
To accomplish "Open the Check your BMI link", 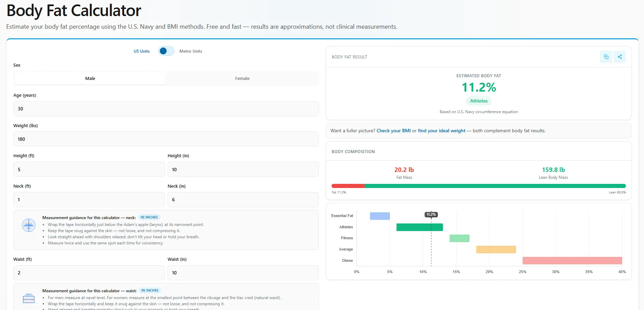I will [394, 131].
